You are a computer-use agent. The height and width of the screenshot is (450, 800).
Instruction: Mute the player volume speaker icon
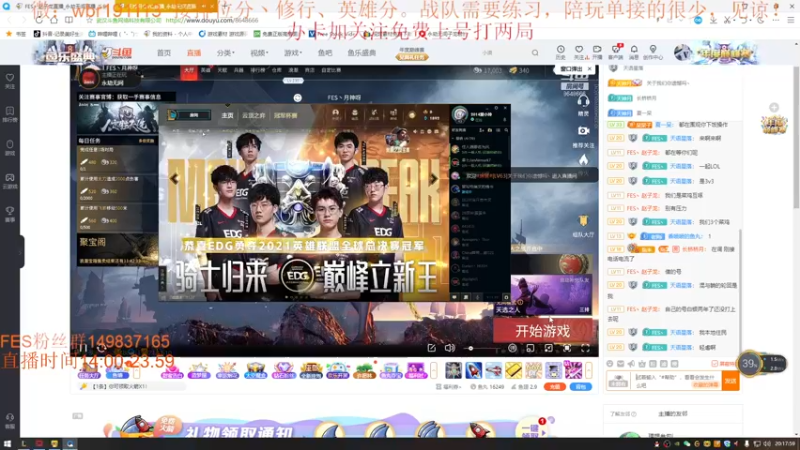pyautogui.click(x=449, y=348)
